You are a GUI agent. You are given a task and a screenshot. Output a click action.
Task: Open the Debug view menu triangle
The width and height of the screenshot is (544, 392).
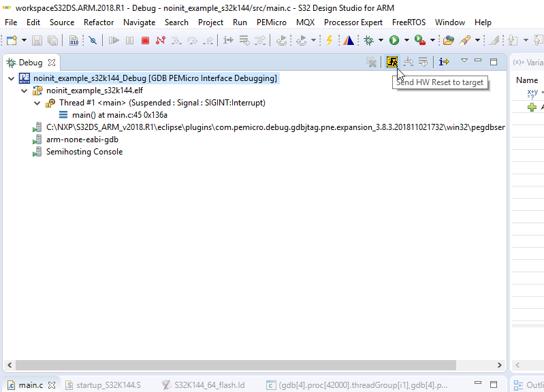464,61
